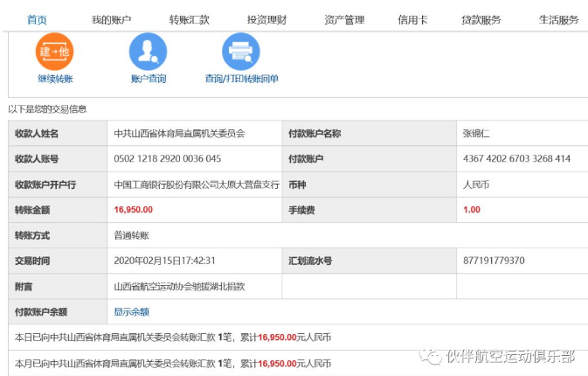588x376 pixels.
Task: Click the 付款账户名称 label cell
Action: click(x=370, y=133)
